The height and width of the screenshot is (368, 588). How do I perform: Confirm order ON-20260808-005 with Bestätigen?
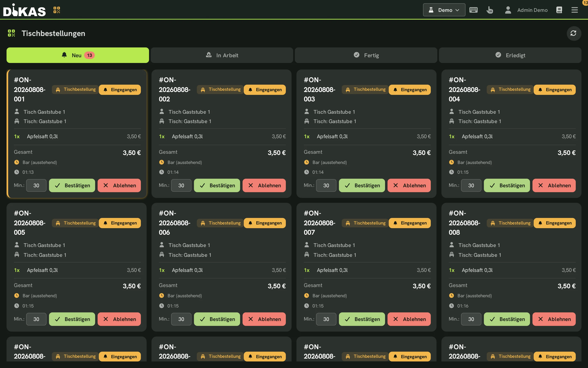72,319
